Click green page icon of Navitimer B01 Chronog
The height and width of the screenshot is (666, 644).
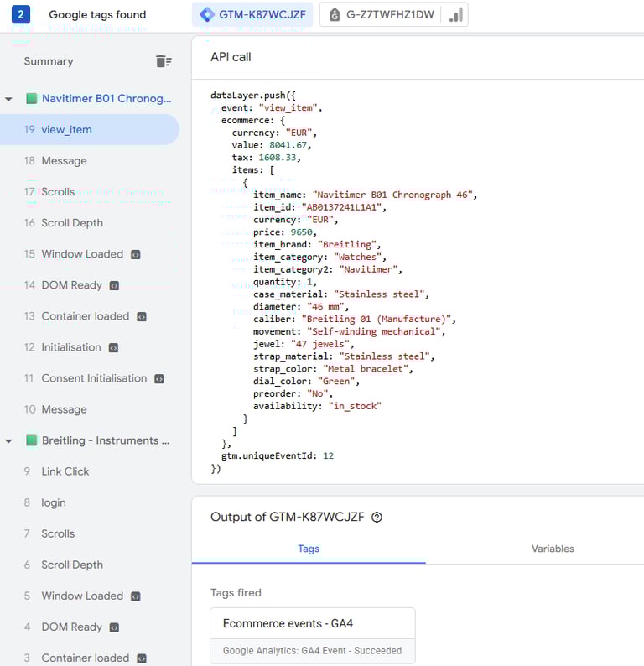(x=31, y=98)
